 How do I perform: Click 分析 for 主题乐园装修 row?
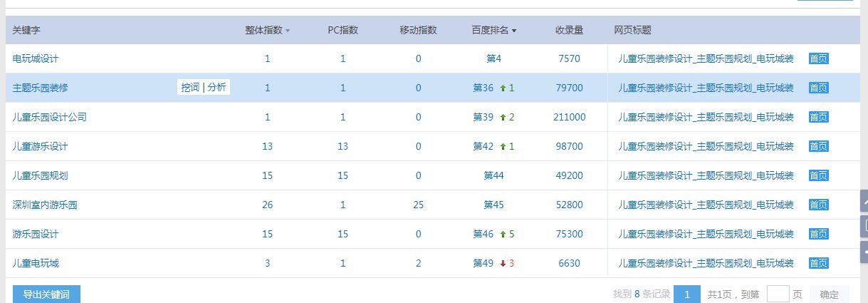click(216, 88)
